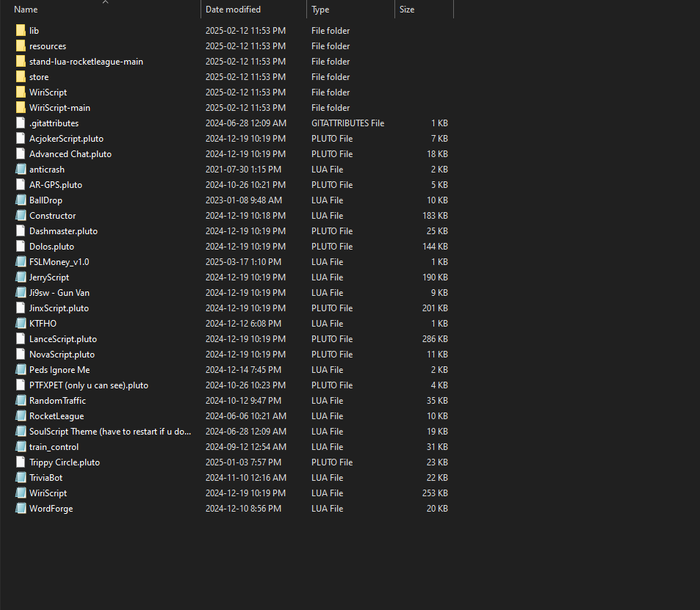This screenshot has width=700, height=610.
Task: Select the SoulScript Theme file name
Action: pos(110,432)
